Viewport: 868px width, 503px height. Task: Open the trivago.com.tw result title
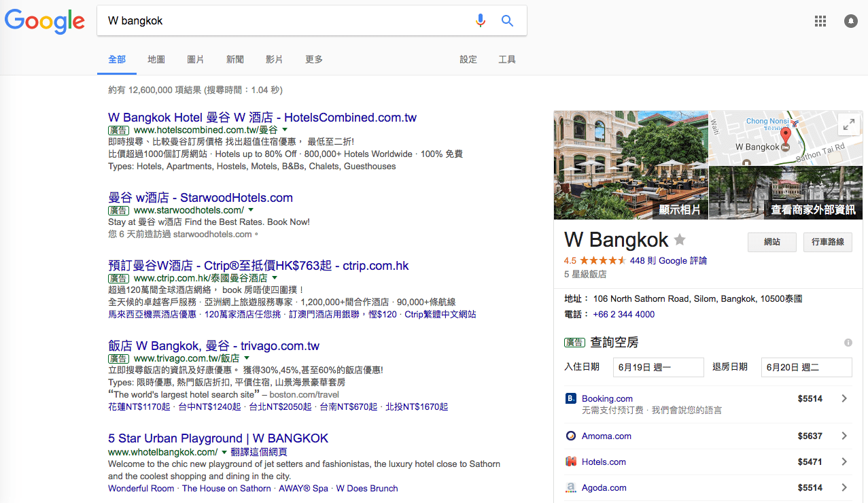coord(213,346)
